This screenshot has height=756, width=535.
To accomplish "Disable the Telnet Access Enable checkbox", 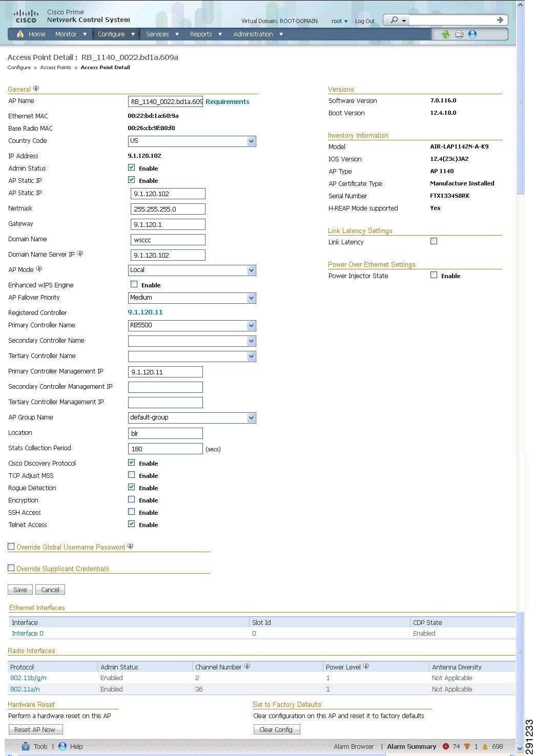I will 132,523.
